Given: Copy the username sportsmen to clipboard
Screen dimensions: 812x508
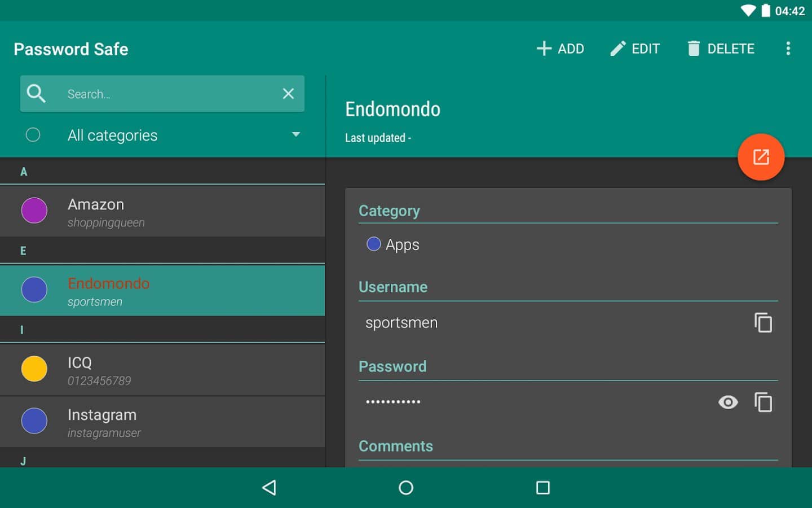Looking at the screenshot, I should [x=763, y=323].
